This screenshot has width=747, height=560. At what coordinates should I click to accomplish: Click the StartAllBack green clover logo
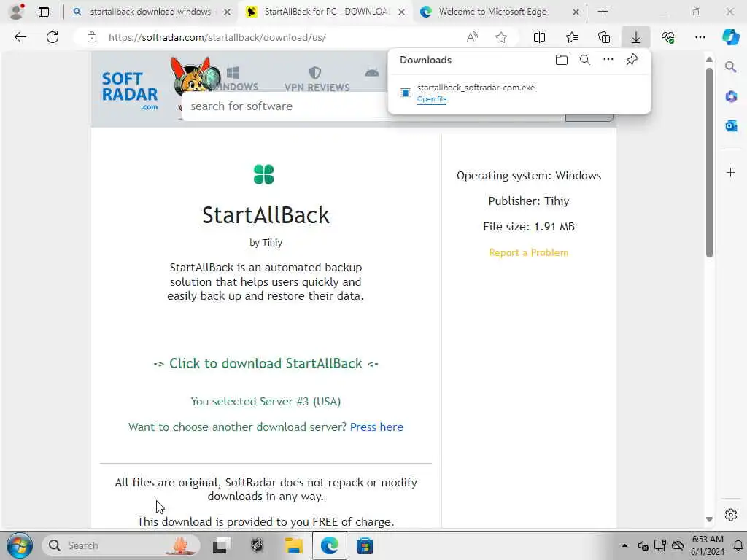263,174
